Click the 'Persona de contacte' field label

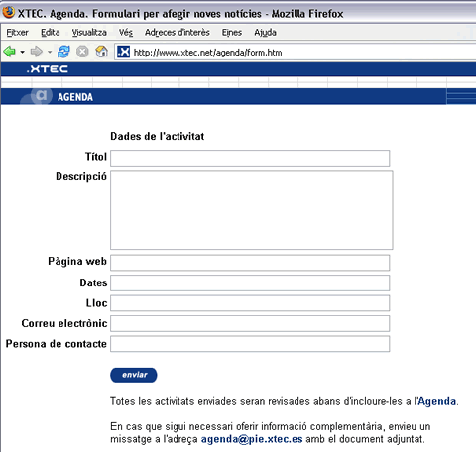coord(57,344)
